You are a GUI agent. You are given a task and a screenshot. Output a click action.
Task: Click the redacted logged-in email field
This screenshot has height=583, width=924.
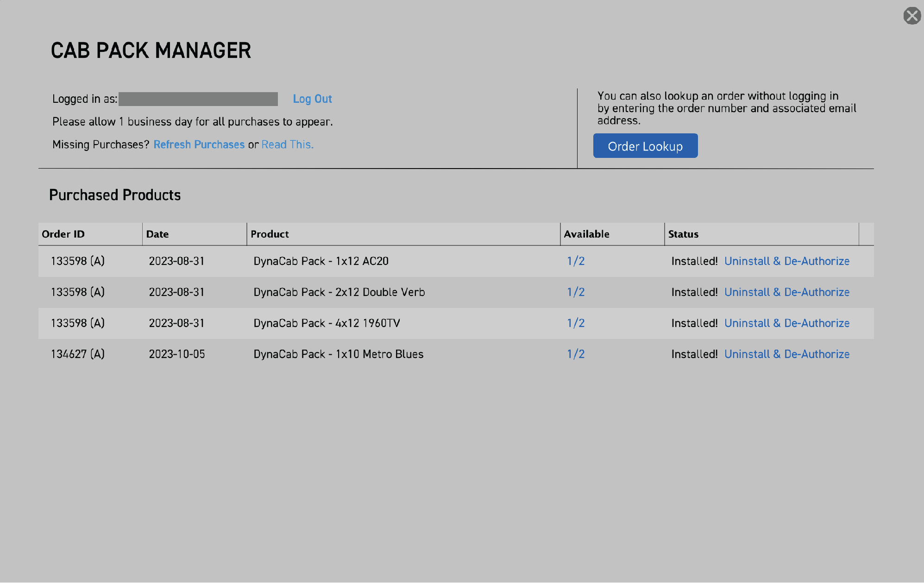click(198, 99)
